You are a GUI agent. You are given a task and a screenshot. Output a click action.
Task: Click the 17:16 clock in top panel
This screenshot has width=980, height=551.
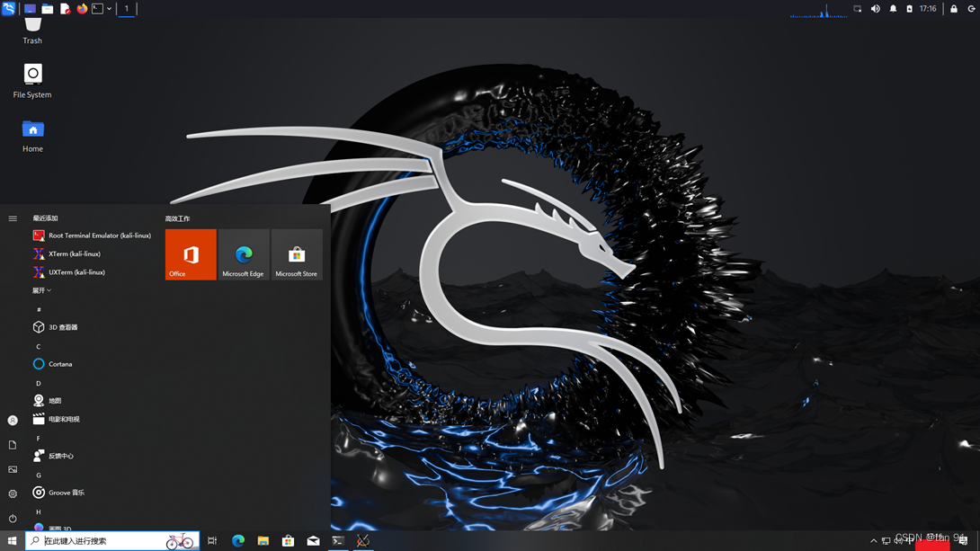[x=928, y=9]
